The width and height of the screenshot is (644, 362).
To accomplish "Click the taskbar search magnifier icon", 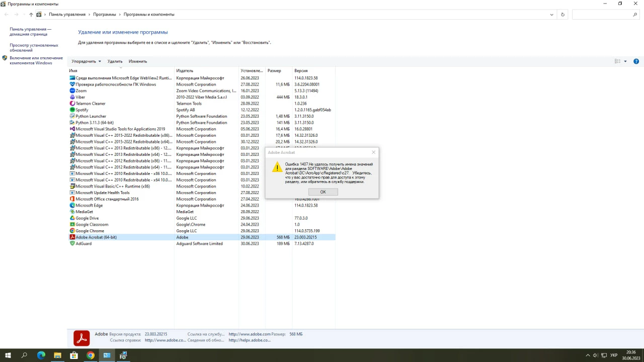I will tap(25, 355).
